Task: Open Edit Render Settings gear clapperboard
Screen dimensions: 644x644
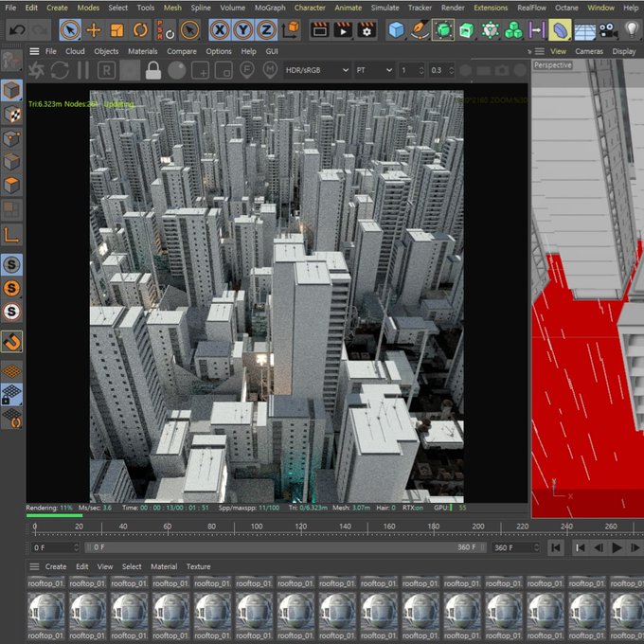Action: coord(367,30)
